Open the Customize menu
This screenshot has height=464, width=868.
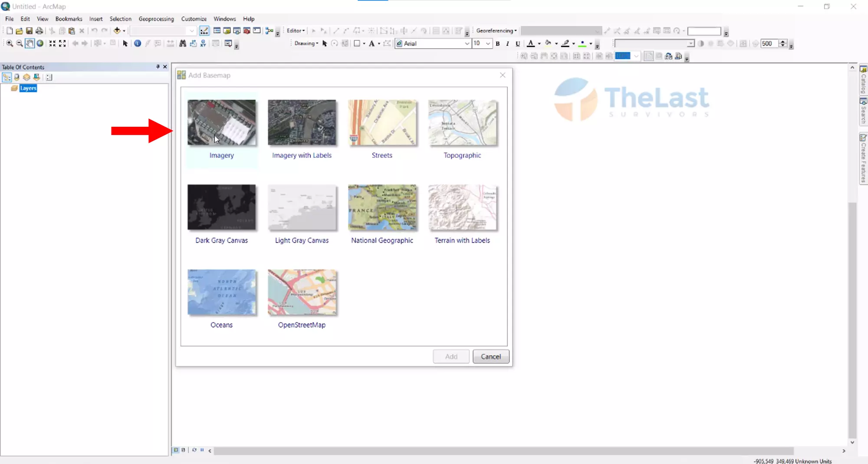pyautogui.click(x=194, y=19)
